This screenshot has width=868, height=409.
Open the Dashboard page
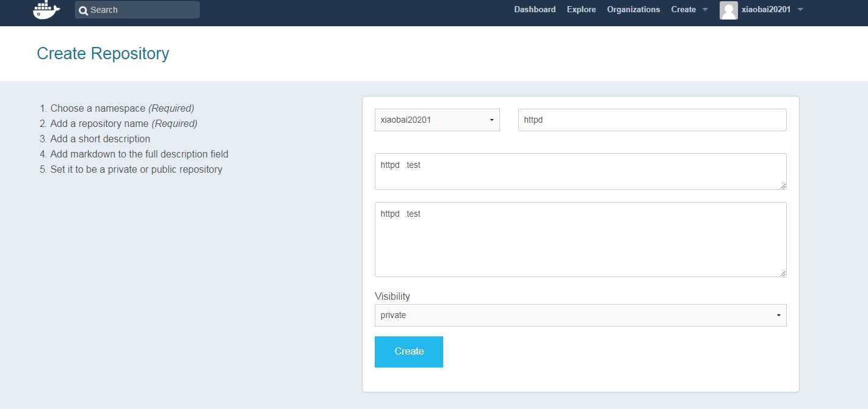(535, 9)
